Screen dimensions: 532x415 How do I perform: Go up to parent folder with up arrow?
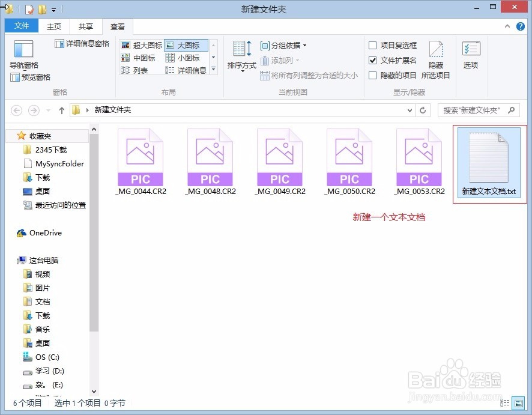[62, 110]
